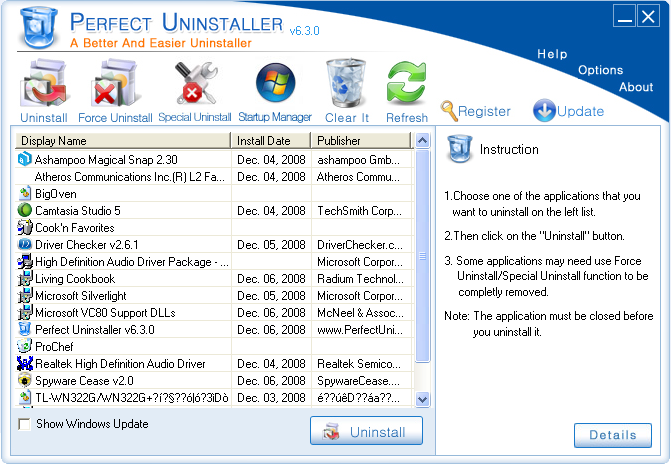This screenshot has height=465, width=671.
Task: Click McNeel & Assoc... publisher cell
Action: point(360,313)
